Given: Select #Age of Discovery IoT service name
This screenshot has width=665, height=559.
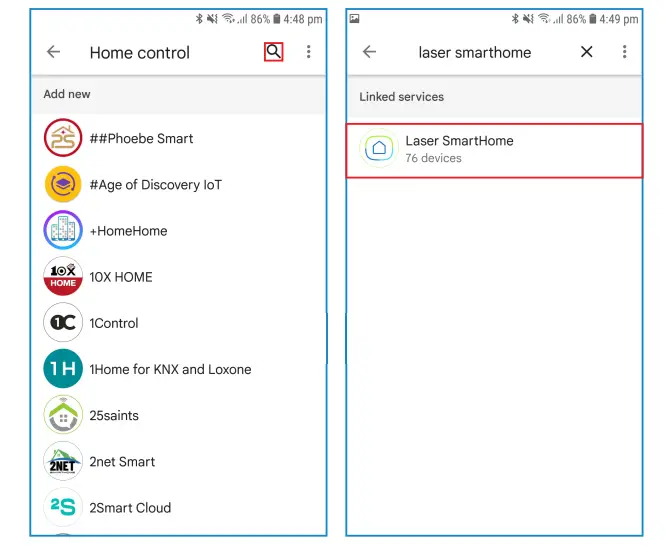Looking at the screenshot, I should point(156,184).
